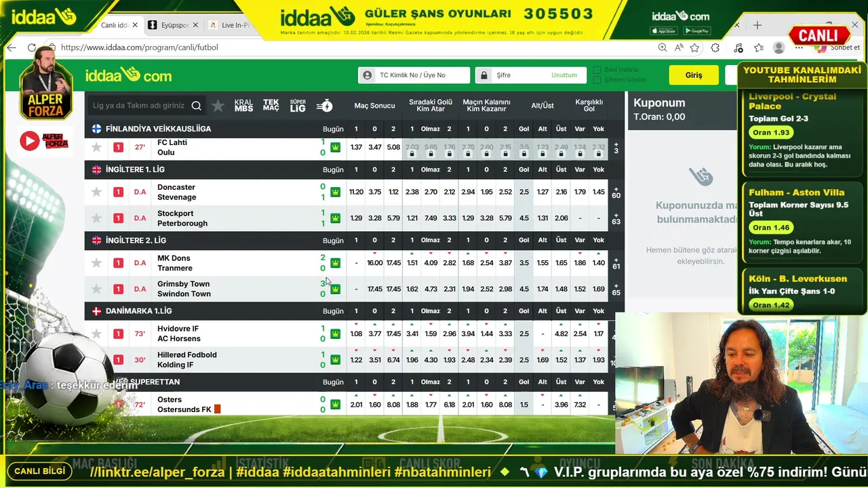Screen dimensions: 868x488
Task: Pick FC Lahti home win odds 1.37
Action: pyautogui.click(x=356, y=147)
